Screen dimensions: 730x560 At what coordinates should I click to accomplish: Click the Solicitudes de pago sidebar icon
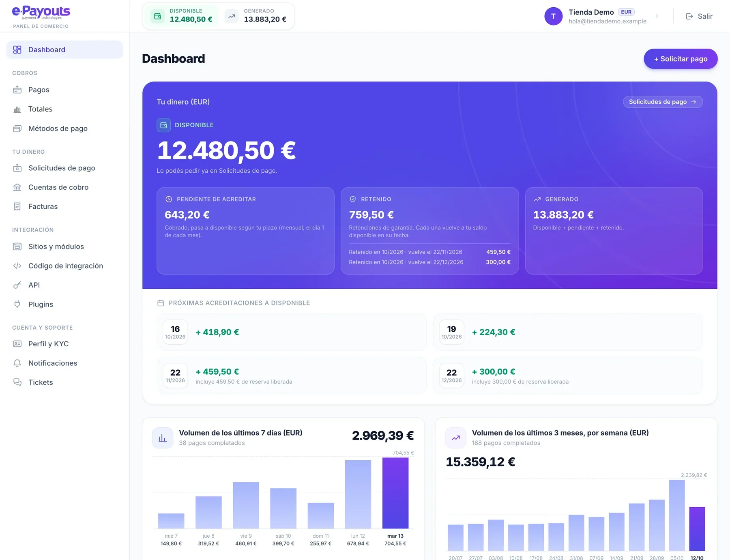click(x=17, y=168)
